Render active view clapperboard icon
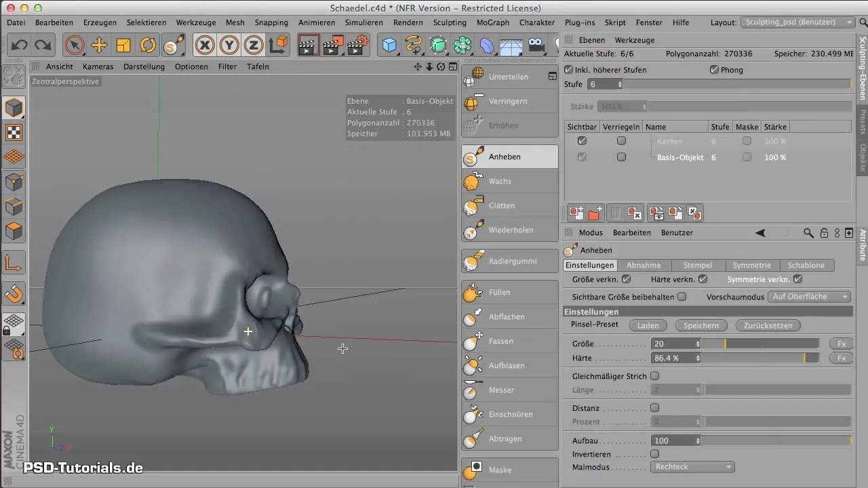Image resolution: width=868 pixels, height=488 pixels. click(x=308, y=45)
